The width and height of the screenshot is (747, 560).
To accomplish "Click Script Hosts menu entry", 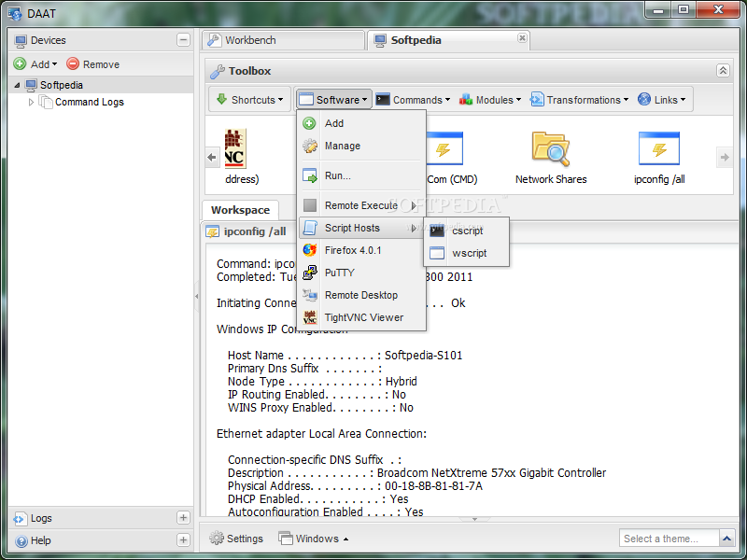I will pos(361,228).
